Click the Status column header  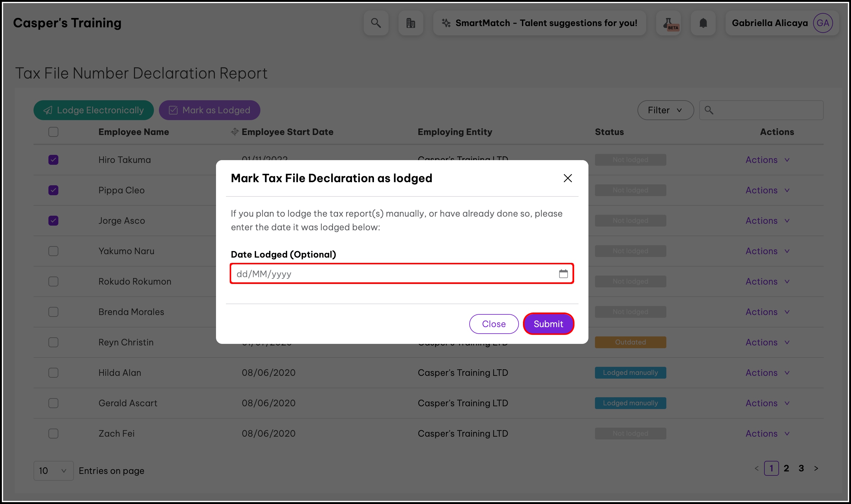click(609, 132)
